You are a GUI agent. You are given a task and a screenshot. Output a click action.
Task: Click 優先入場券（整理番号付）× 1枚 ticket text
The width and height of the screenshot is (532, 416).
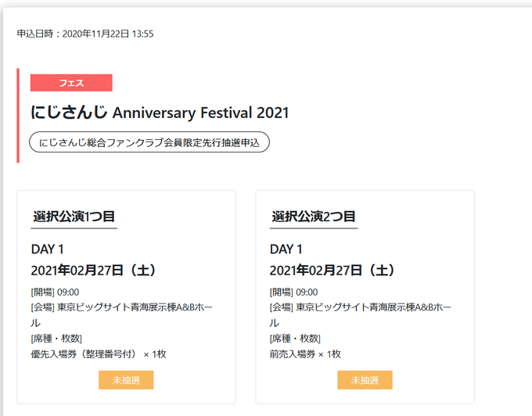[x=99, y=354]
